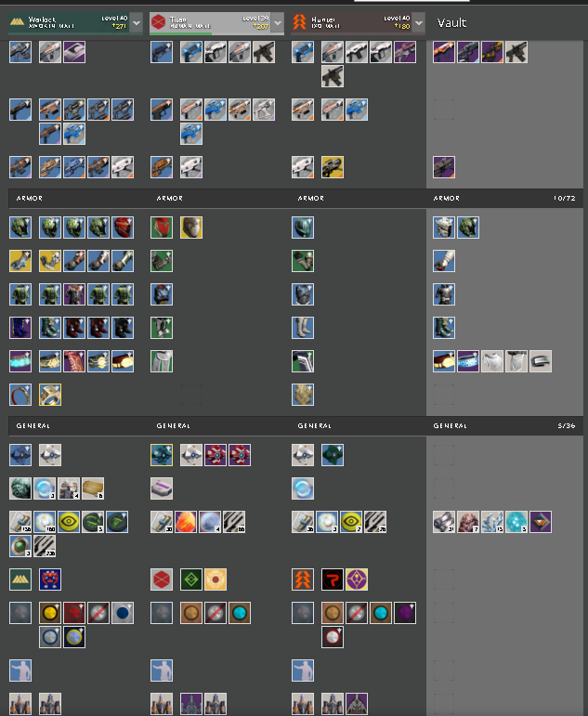Open the Warlock character dropdown arrow
588x716 pixels.
(x=137, y=23)
